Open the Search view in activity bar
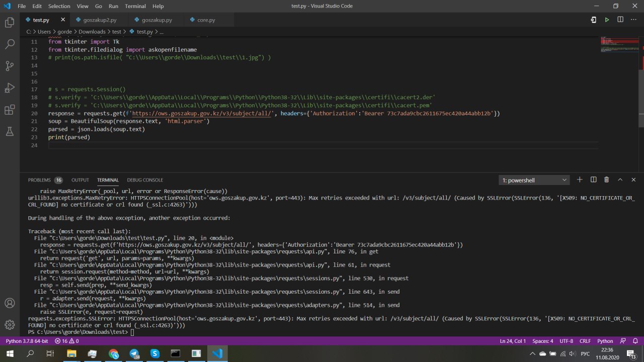Image resolution: width=644 pixels, height=362 pixels. 10,44
